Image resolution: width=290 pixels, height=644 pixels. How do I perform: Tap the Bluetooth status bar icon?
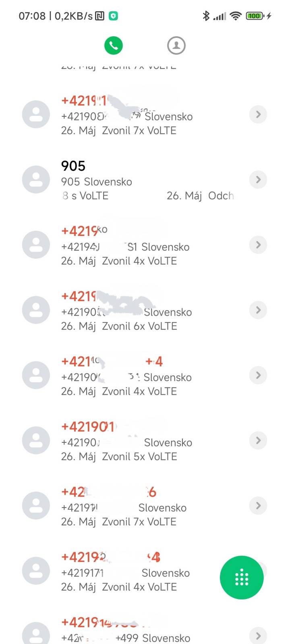pos(206,16)
